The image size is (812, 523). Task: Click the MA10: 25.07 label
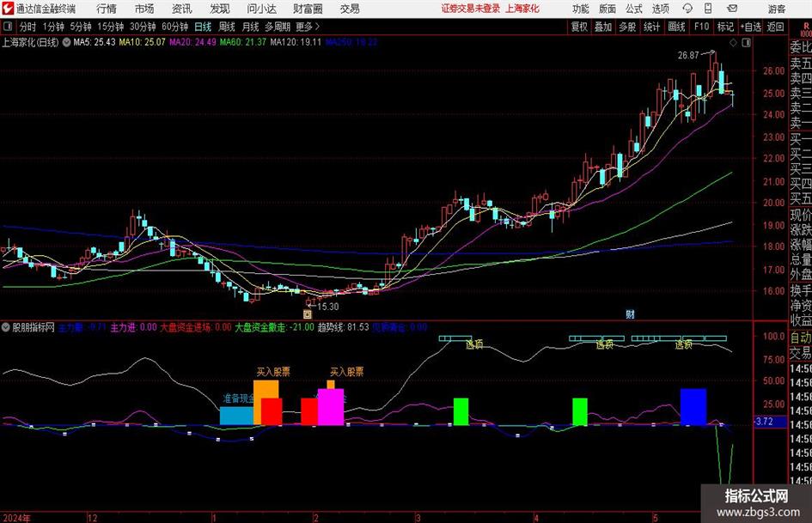pos(142,42)
